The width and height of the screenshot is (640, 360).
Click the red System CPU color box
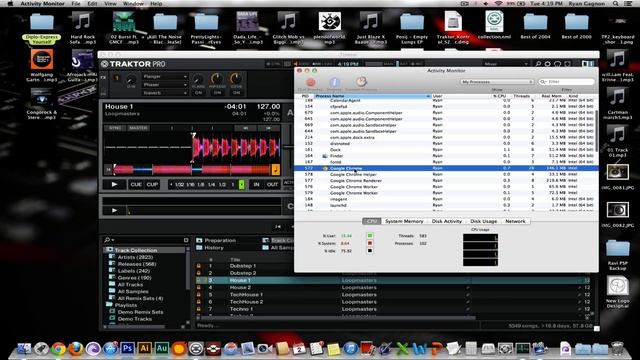(370, 243)
